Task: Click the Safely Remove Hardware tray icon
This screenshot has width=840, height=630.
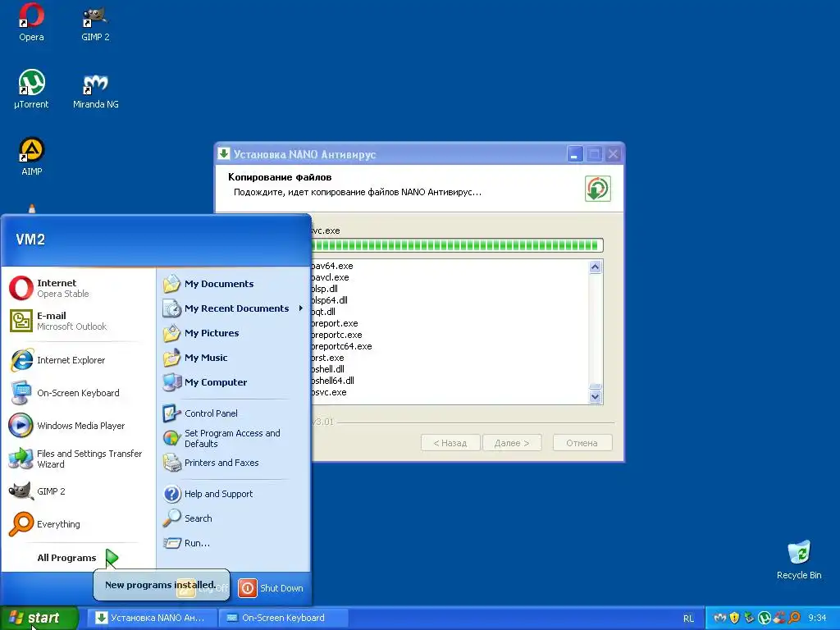Action: point(749,618)
